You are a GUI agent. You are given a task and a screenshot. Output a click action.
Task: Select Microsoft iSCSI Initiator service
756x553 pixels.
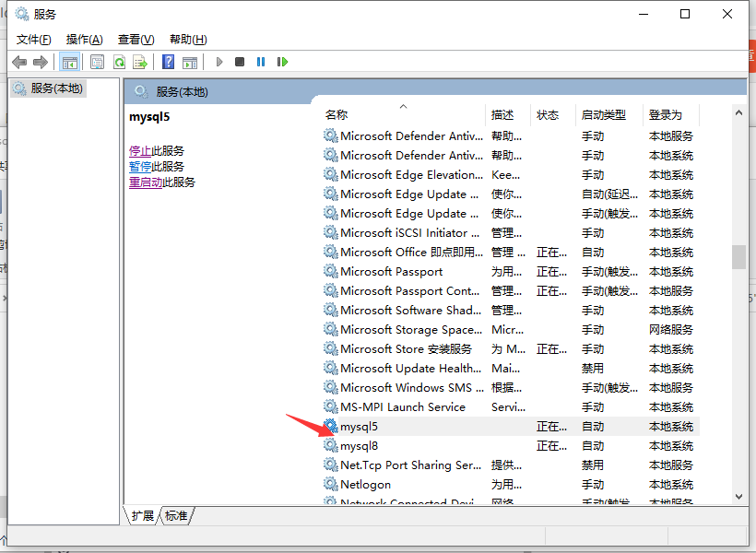pos(510,233)
